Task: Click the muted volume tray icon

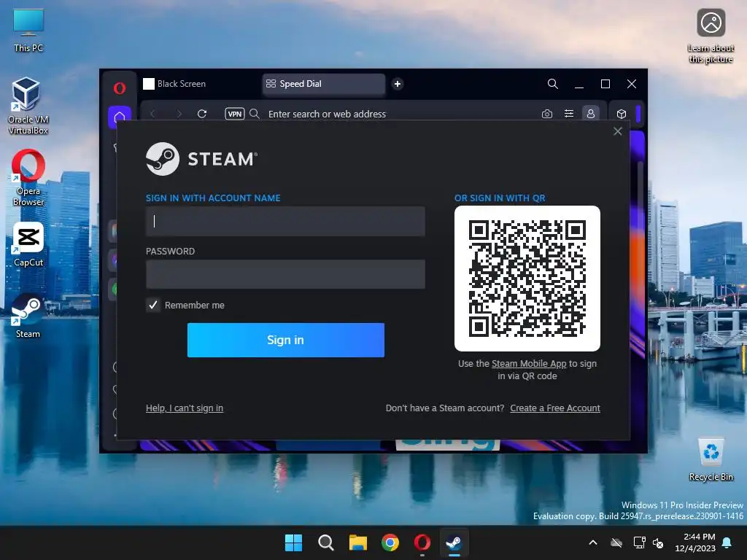Action: pos(658,542)
